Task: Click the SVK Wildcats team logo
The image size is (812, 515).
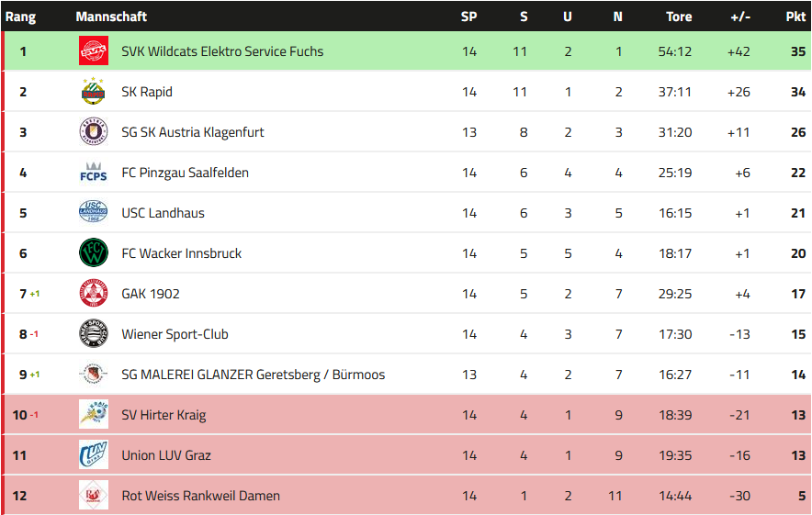Action: click(x=94, y=51)
